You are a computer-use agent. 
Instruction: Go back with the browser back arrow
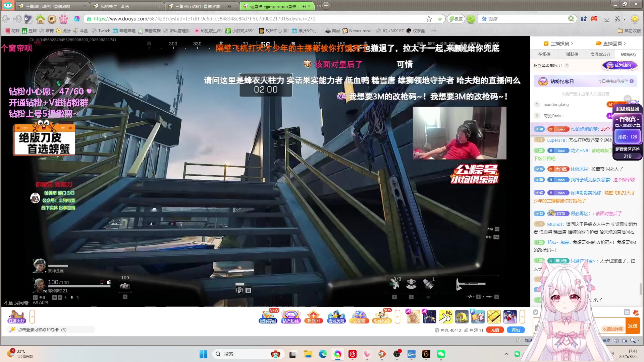[x=6, y=19]
